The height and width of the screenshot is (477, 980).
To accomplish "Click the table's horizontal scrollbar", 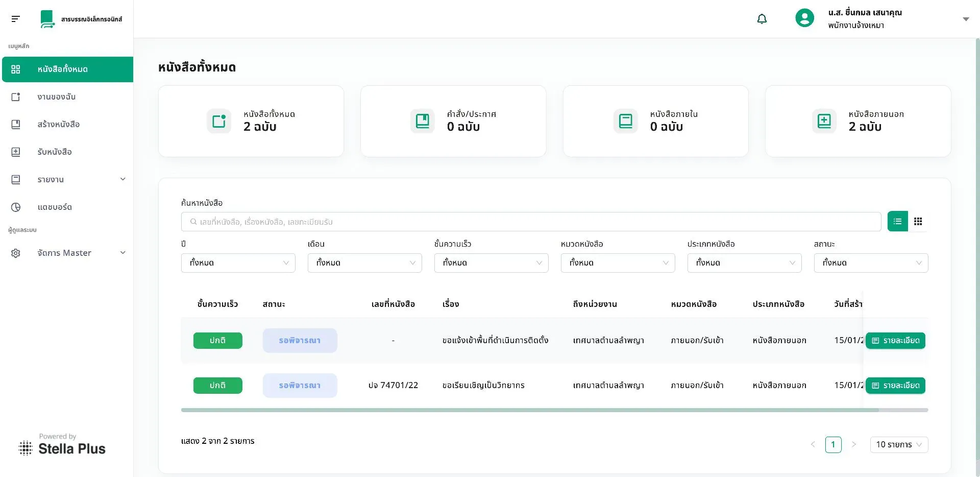I will point(530,410).
